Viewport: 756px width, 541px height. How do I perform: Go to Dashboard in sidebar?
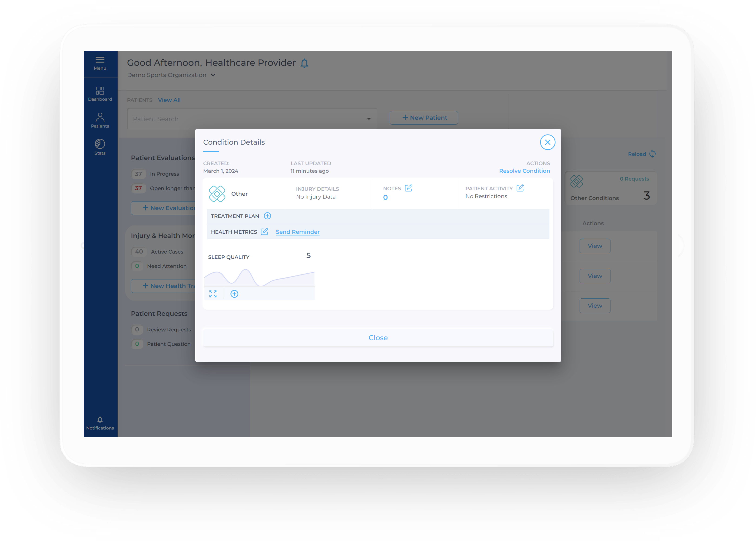click(100, 94)
